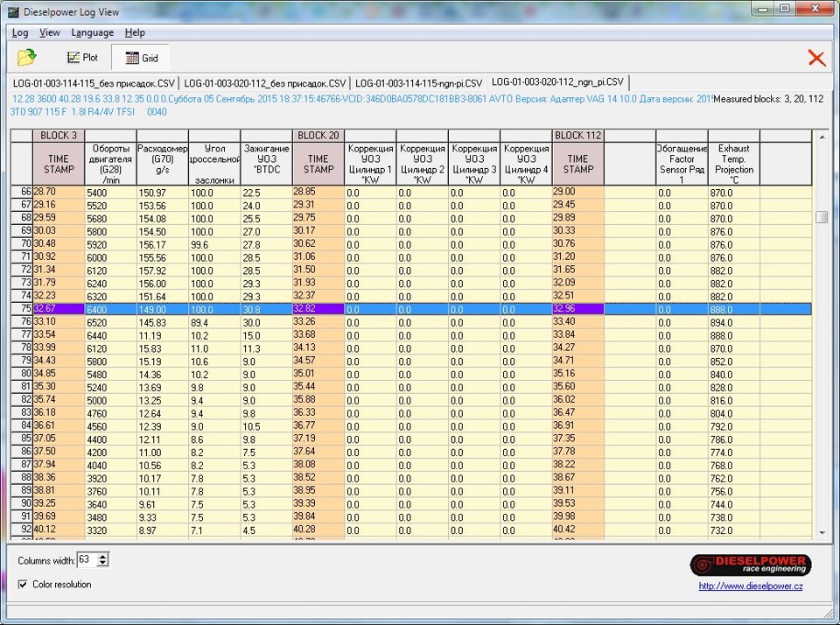Screen dimensions: 840x625
Task: Increase columns width with up arrow
Action: (103, 556)
